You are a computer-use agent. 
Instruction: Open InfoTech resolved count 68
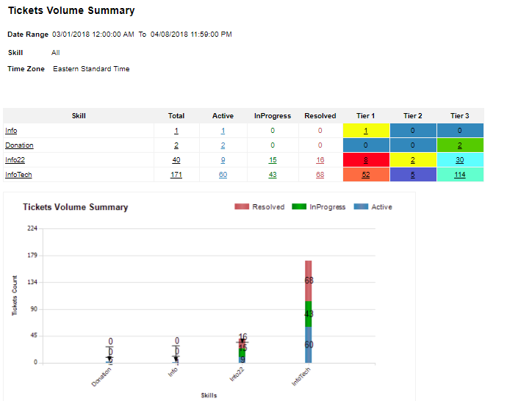click(320, 174)
